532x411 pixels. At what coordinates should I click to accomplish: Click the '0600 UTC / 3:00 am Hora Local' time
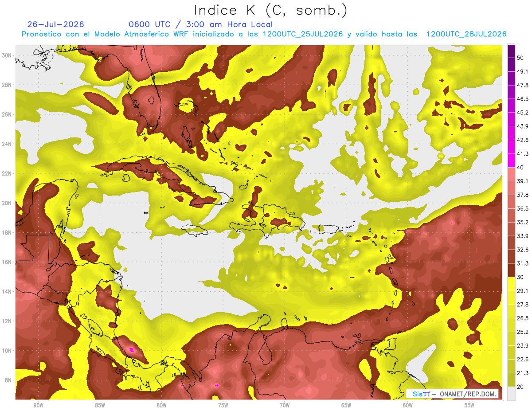pyautogui.click(x=200, y=24)
